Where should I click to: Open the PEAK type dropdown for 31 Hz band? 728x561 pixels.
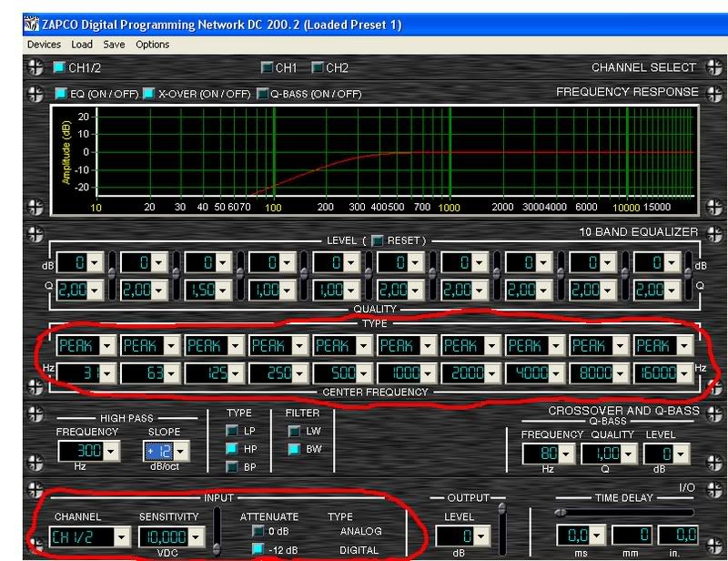click(107, 346)
